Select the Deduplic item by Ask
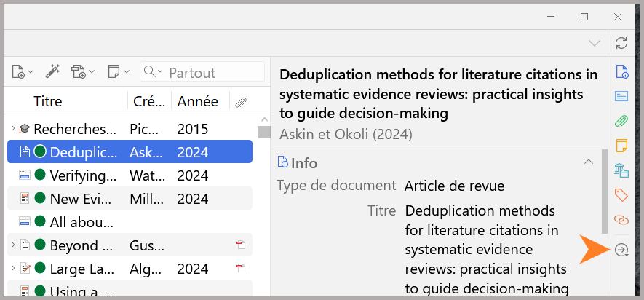This screenshot has width=644, height=300. 130,151
